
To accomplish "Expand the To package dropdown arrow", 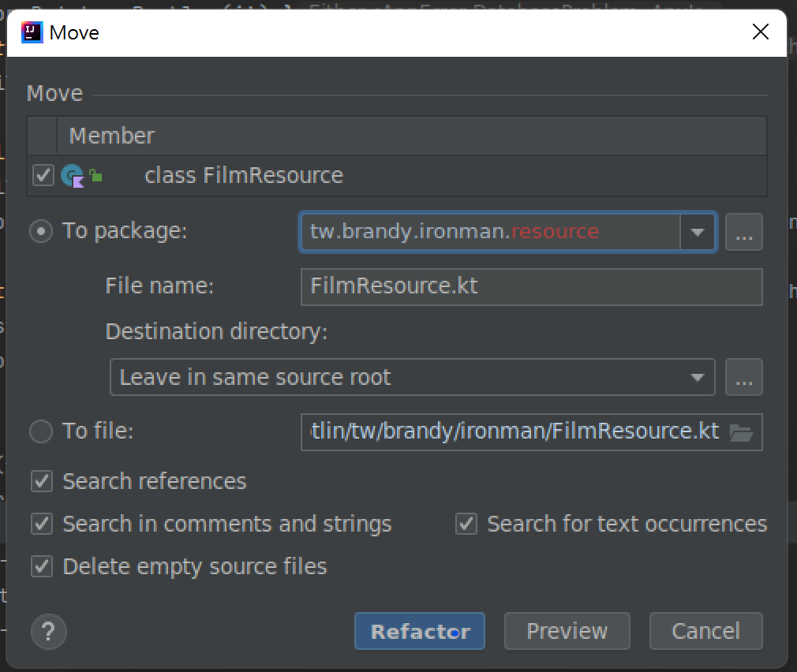I will [x=698, y=232].
